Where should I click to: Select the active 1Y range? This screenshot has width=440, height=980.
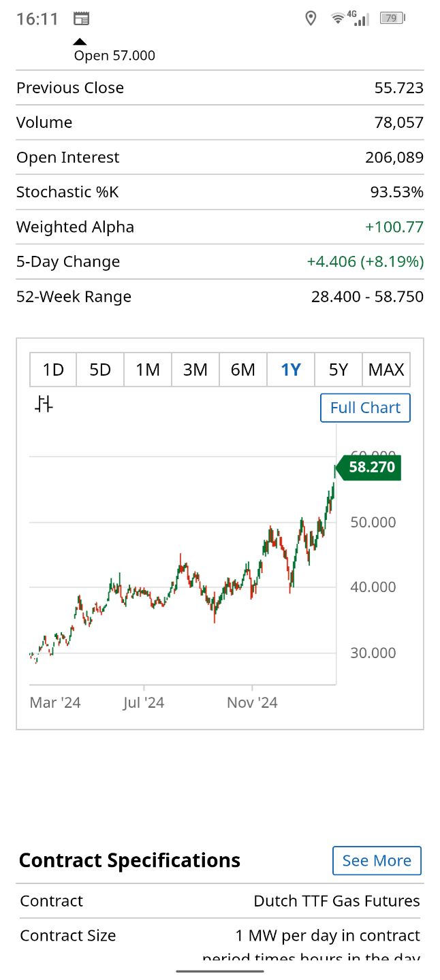click(x=291, y=370)
